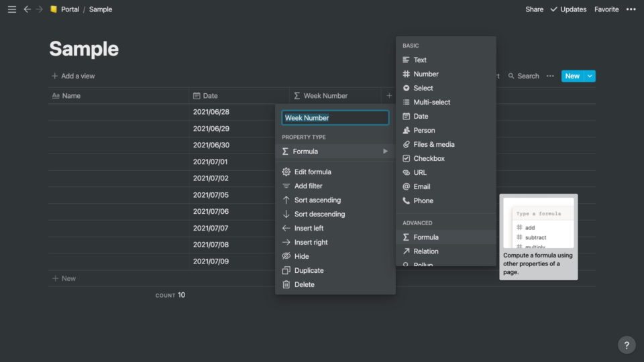Click Add filter in column menu
This screenshot has height=362, width=644.
(335, 186)
